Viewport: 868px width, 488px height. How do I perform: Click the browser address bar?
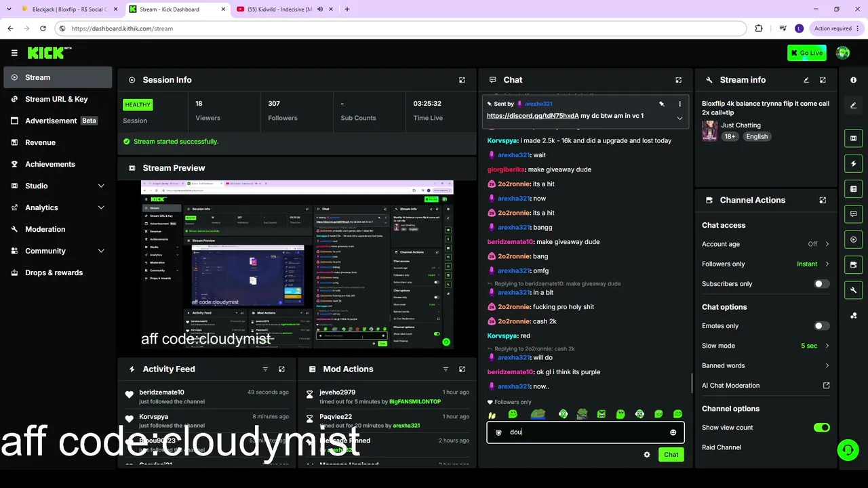(x=400, y=28)
